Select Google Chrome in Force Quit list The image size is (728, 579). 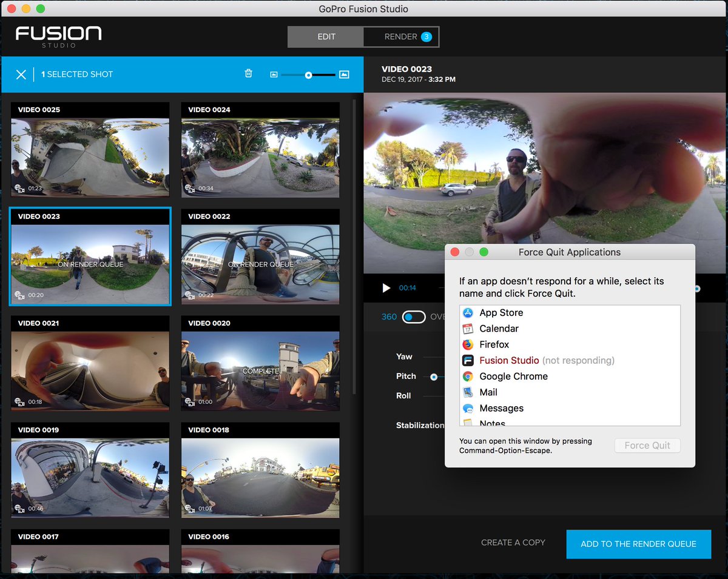[570, 377]
